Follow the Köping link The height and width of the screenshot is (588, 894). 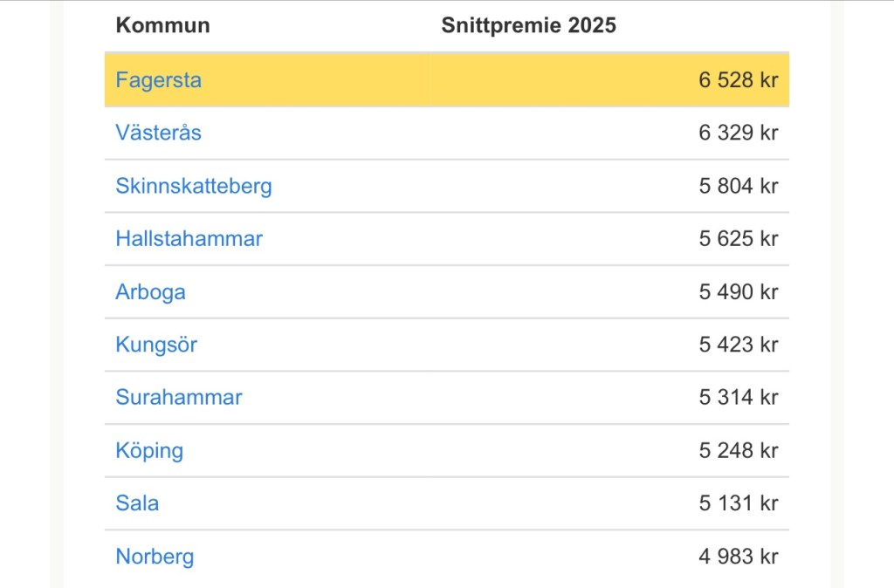(149, 451)
